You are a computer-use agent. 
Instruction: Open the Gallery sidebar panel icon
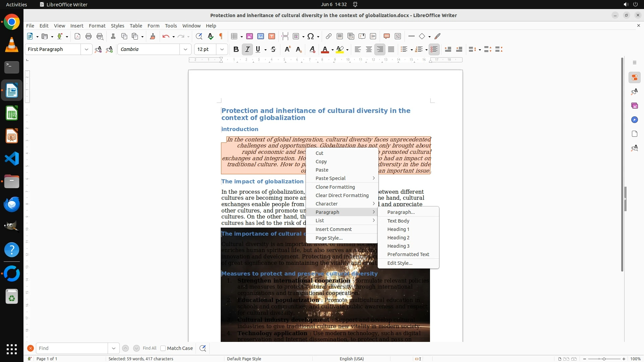coord(634,106)
